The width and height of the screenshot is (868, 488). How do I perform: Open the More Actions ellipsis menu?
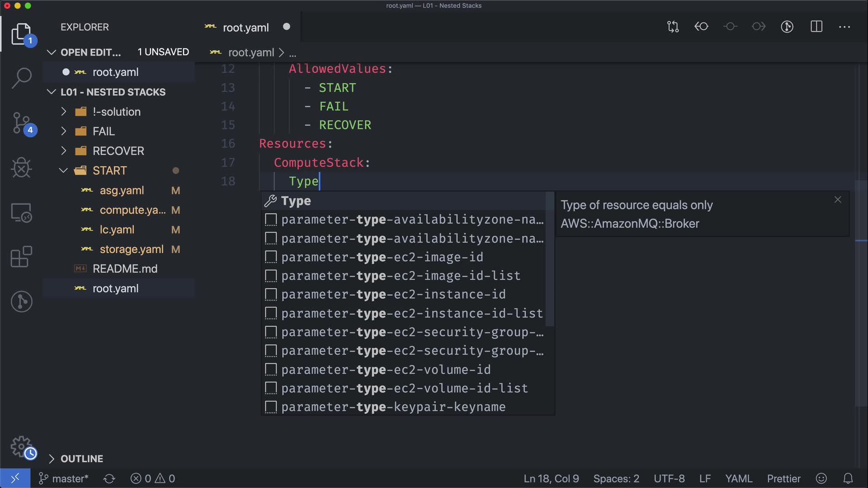844,27
